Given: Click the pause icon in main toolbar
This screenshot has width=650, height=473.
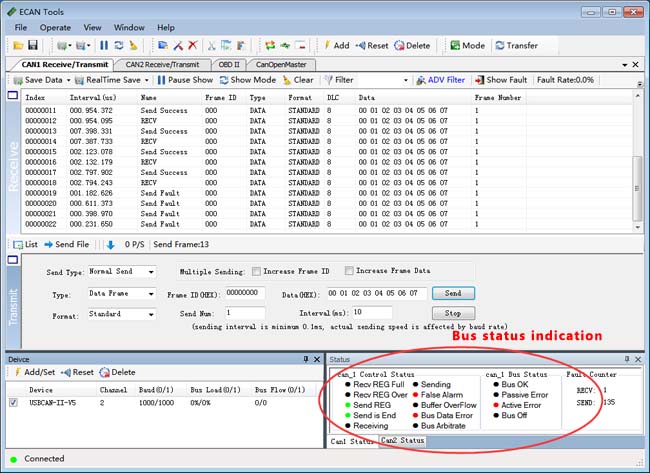Looking at the screenshot, I should pyautogui.click(x=103, y=46).
